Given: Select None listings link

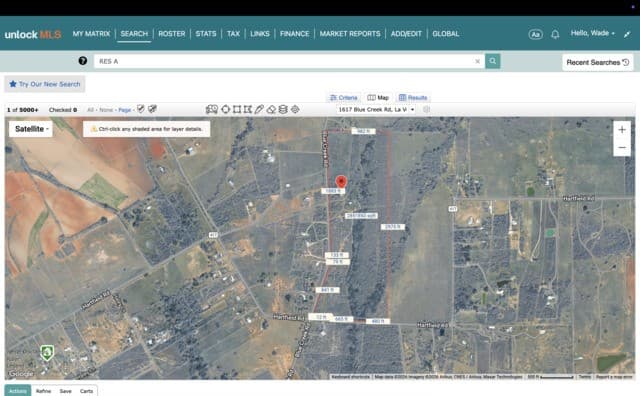Looking at the screenshot, I should click(x=106, y=110).
